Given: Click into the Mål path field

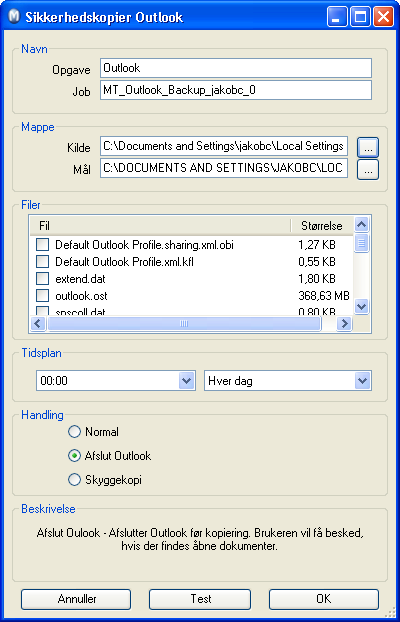Looking at the screenshot, I should [x=224, y=168].
